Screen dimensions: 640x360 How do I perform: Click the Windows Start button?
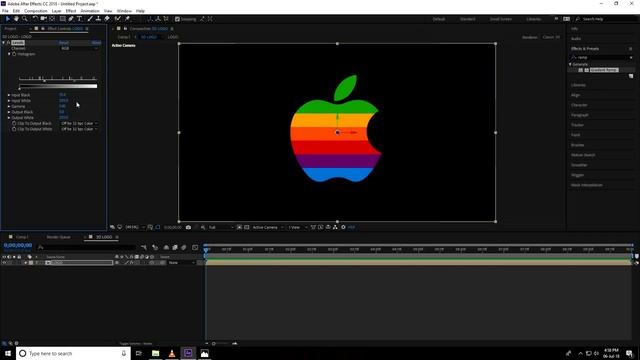[8, 353]
